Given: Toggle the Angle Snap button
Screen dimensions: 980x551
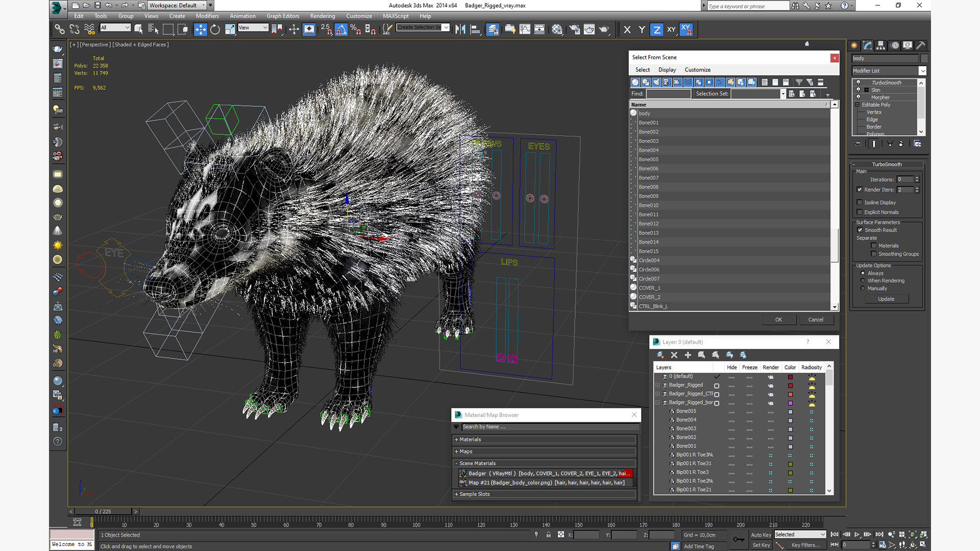Looking at the screenshot, I should click(x=341, y=30).
